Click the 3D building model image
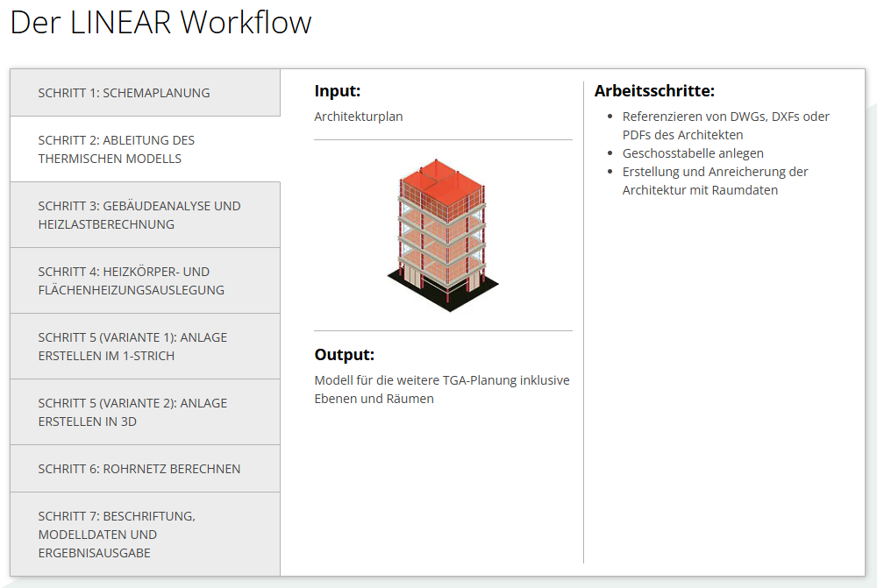This screenshot has height=588, width=877. 443,237
